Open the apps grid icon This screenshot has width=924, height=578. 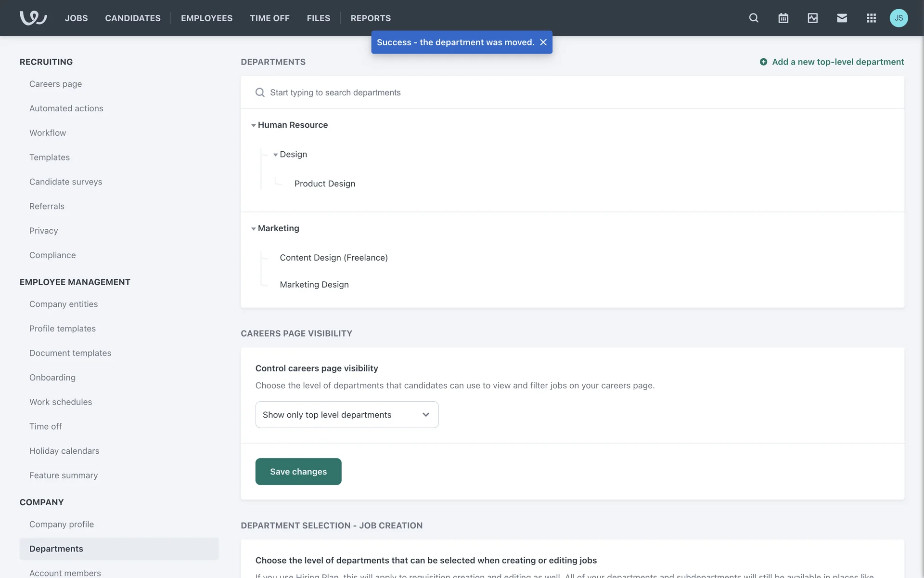(871, 18)
